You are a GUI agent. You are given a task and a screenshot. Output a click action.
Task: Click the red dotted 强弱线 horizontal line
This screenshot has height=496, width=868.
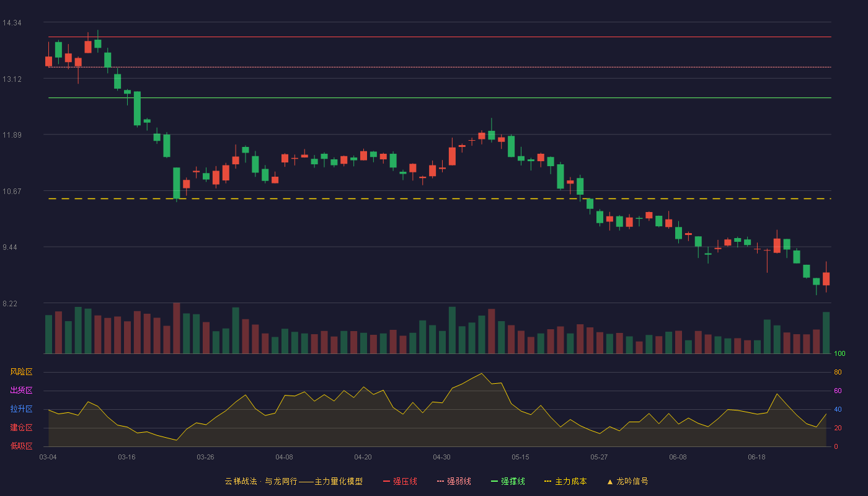[x=440, y=67]
